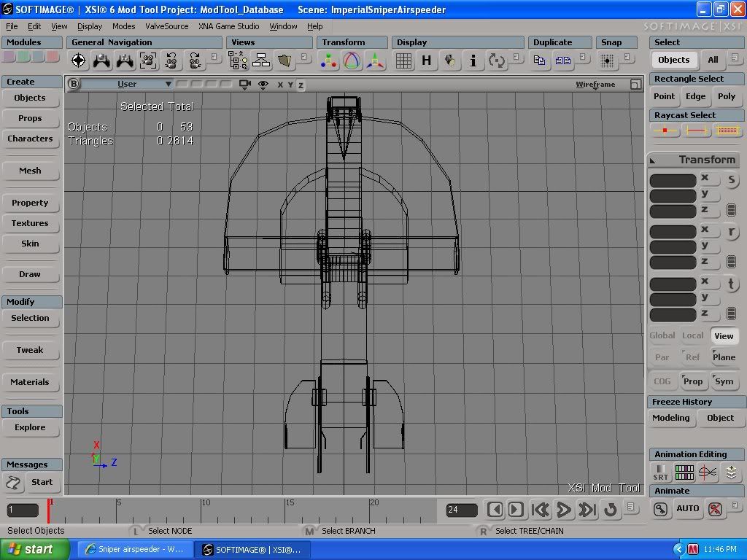The image size is (747, 560).
Task: Click the remove key icon with red X
Action: pyautogui.click(x=715, y=509)
